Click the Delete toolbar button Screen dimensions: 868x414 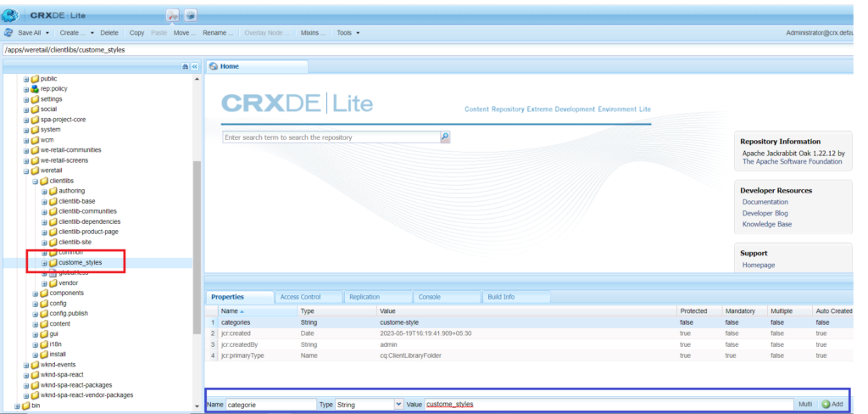[x=109, y=32]
